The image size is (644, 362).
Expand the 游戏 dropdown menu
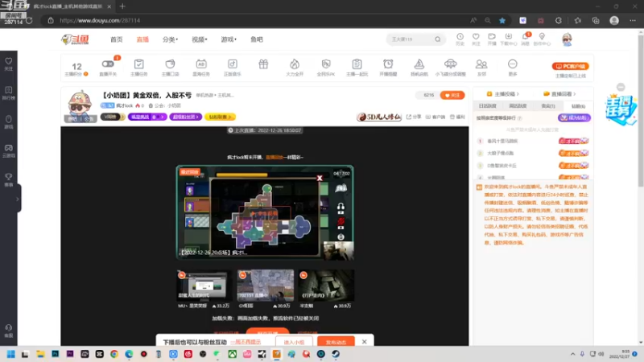[x=229, y=39]
